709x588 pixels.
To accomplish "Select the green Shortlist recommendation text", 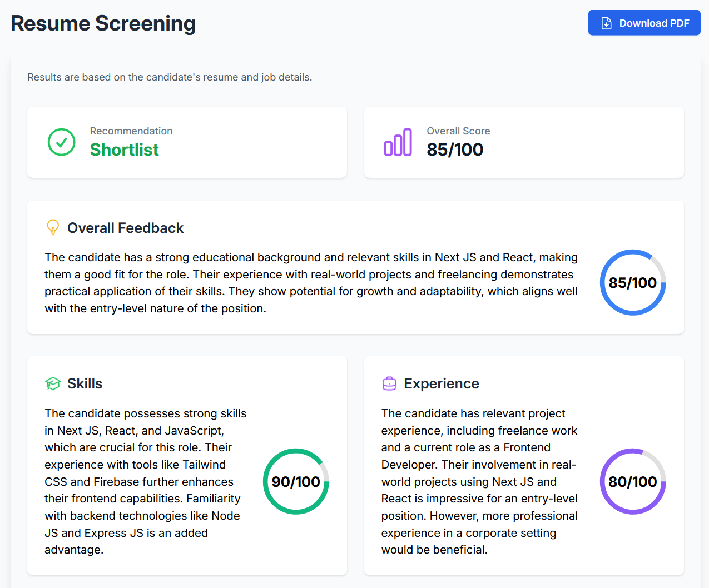I will [125, 150].
